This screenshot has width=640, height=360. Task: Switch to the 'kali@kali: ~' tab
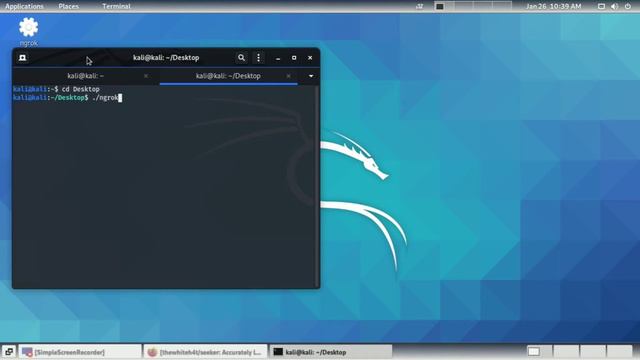86,76
